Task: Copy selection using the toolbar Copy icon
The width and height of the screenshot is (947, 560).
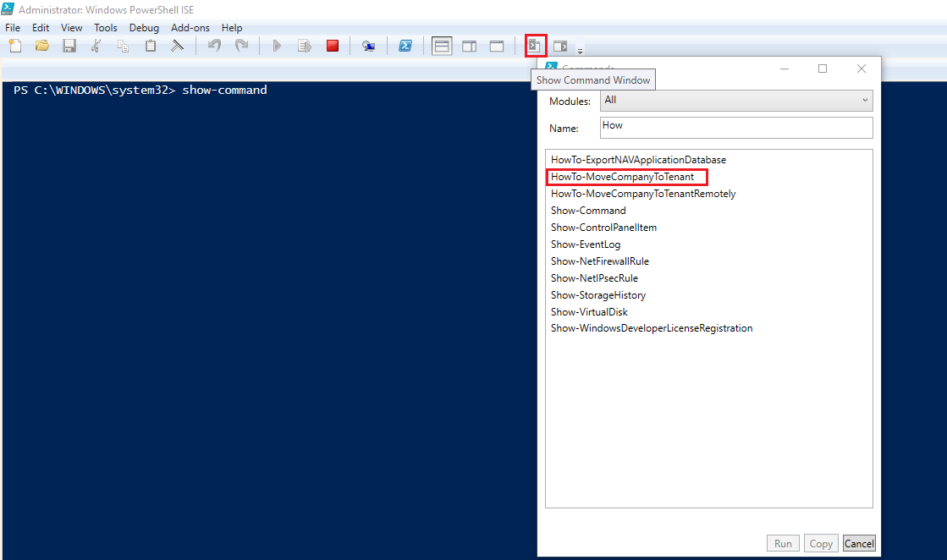Action: (124, 46)
